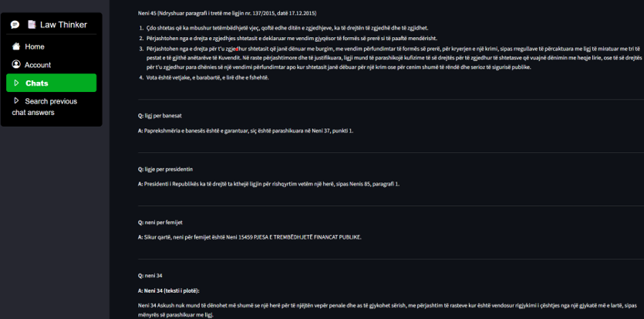Click the answer about Paprekshmëria e banesës
The height and width of the screenshot is (319, 644).
[245, 131]
